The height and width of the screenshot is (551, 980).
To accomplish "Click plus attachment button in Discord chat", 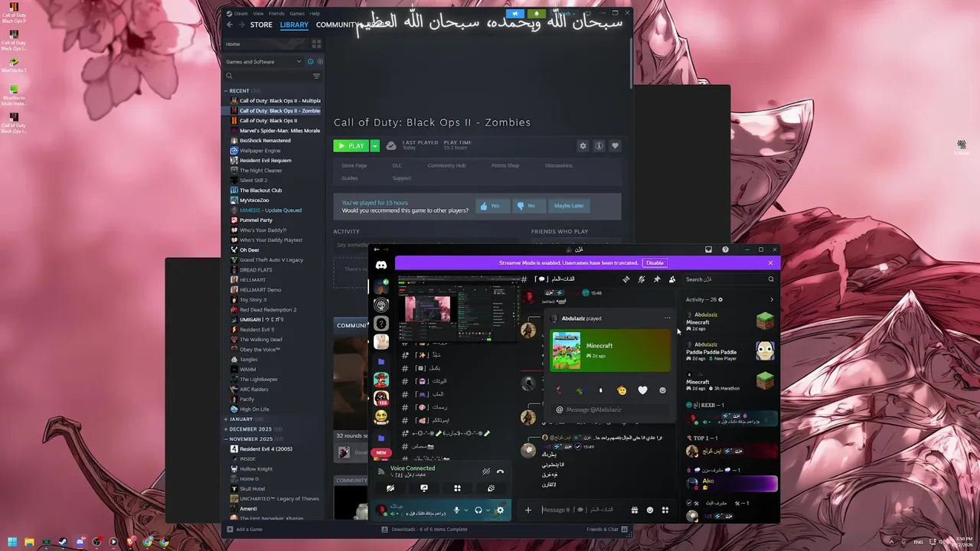I will 528,510.
